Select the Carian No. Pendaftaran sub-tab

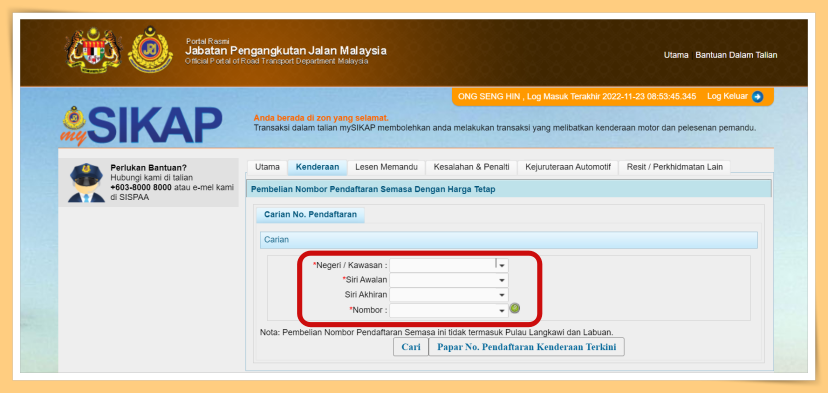pyautogui.click(x=310, y=215)
